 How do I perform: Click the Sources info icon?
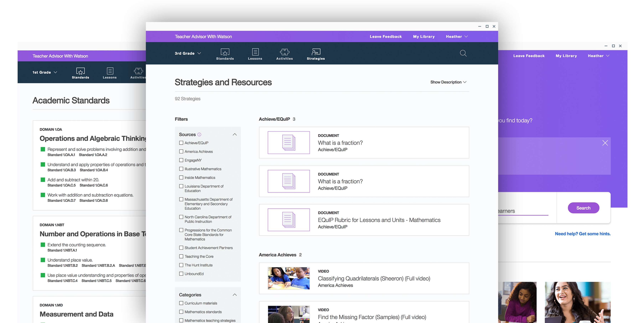point(199,135)
